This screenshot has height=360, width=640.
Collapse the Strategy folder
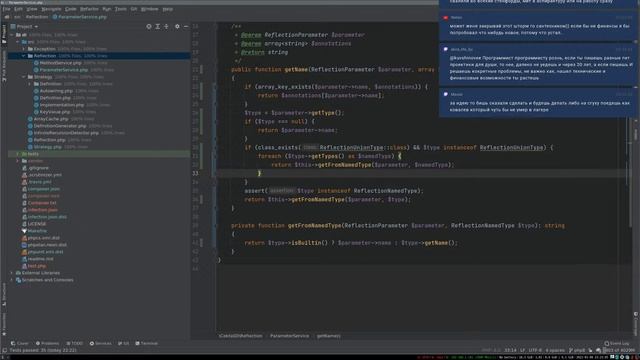(x=24, y=77)
